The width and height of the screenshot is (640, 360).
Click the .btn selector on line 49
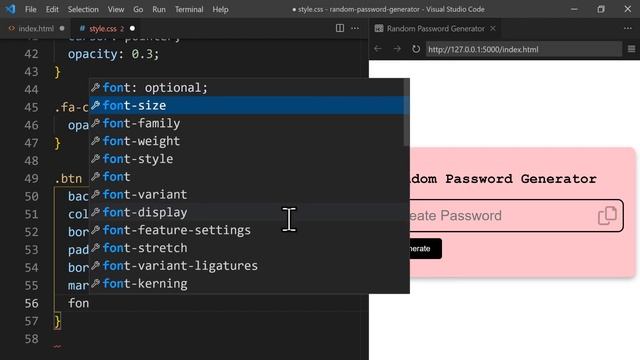tap(69, 179)
